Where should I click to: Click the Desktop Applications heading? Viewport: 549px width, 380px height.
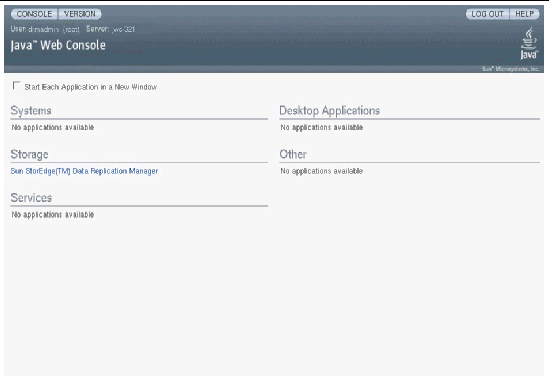tap(329, 111)
